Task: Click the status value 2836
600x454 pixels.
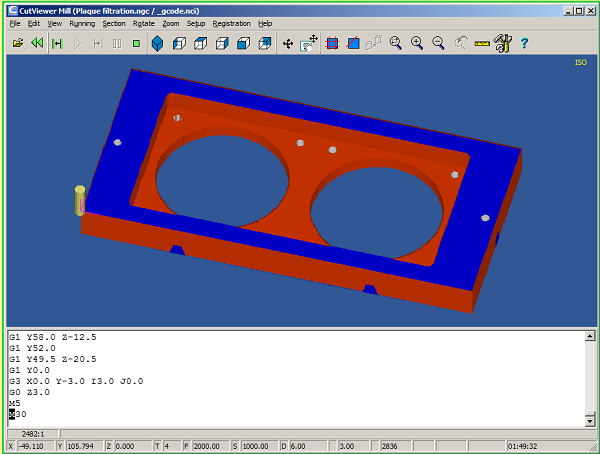Action: pyautogui.click(x=395, y=446)
